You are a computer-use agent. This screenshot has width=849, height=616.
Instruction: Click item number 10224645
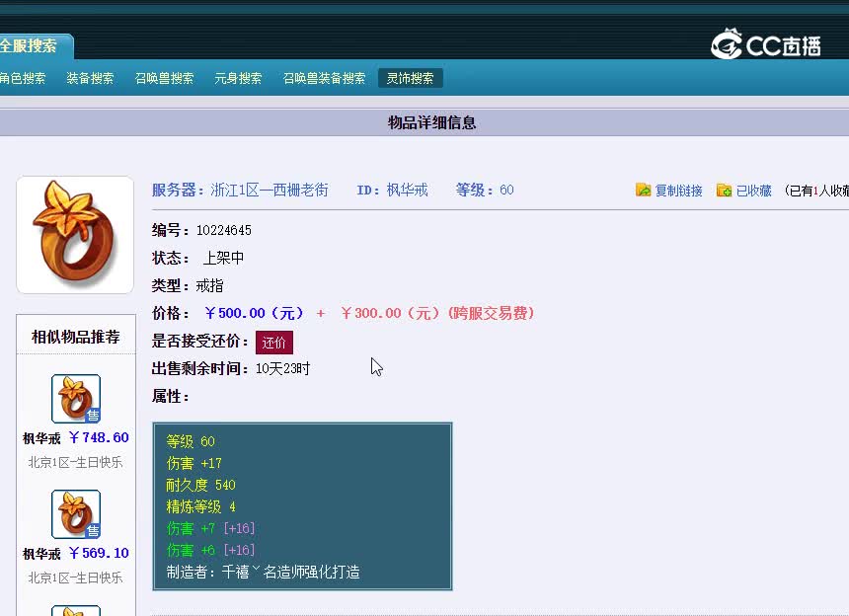224,231
